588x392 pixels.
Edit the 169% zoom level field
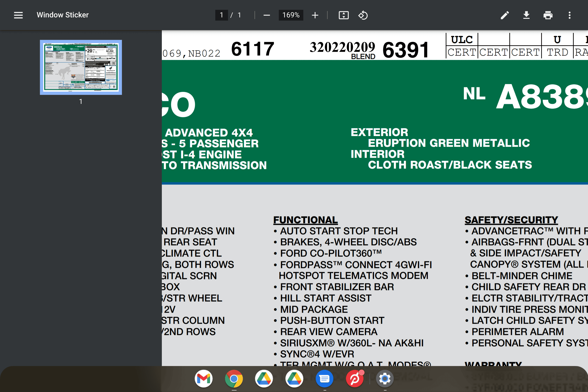(291, 15)
